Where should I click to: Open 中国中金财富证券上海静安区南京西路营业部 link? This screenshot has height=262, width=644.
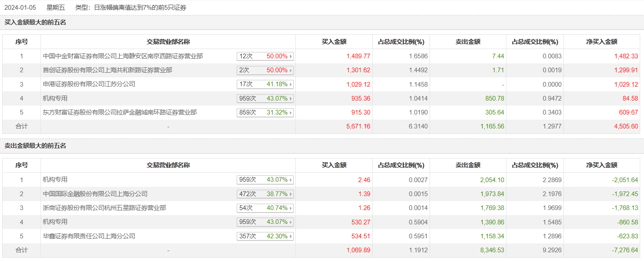point(123,56)
